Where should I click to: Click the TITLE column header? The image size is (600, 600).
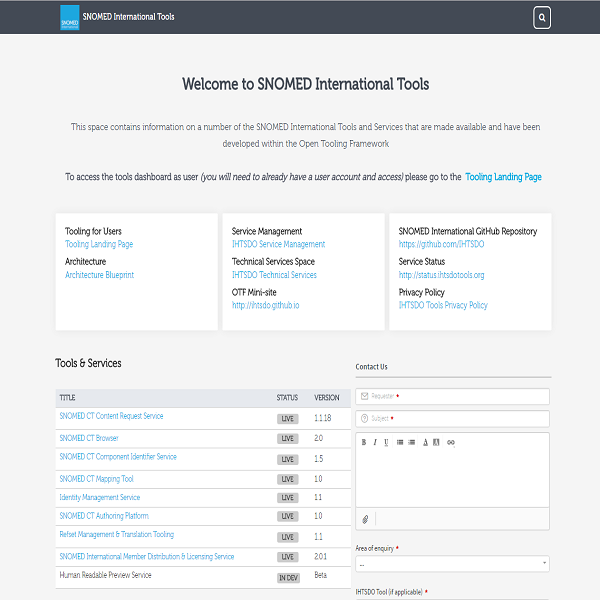point(67,398)
